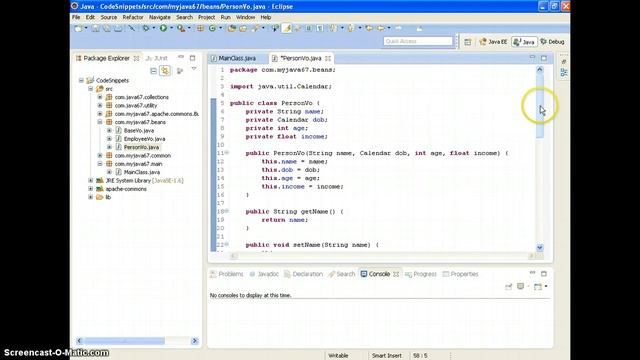Open the Navigate menu

pos(160,17)
